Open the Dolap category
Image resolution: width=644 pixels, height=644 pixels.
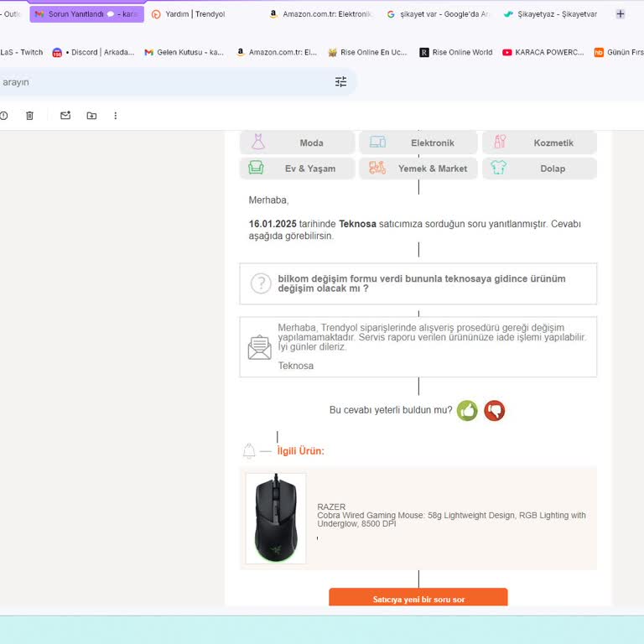(x=539, y=169)
